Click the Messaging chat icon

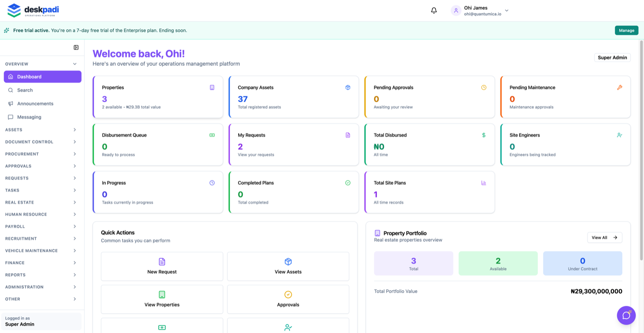[x=11, y=117]
